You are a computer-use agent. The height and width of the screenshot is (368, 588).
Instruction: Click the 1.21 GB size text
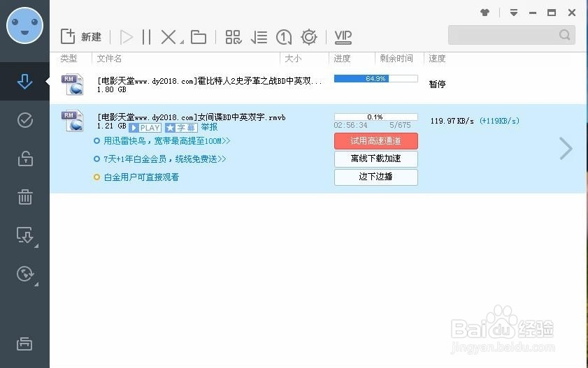111,126
